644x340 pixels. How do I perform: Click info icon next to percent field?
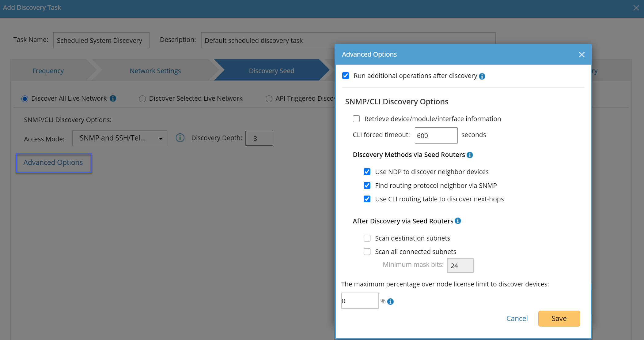(390, 301)
